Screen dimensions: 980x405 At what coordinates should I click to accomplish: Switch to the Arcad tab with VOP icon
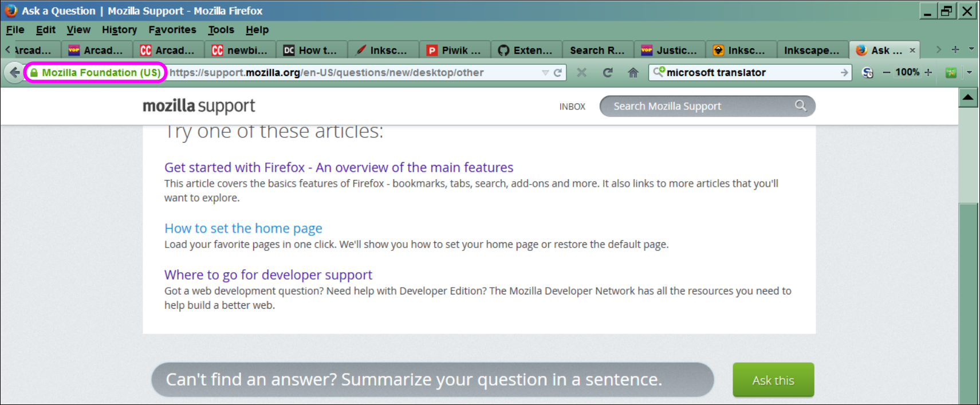click(97, 50)
